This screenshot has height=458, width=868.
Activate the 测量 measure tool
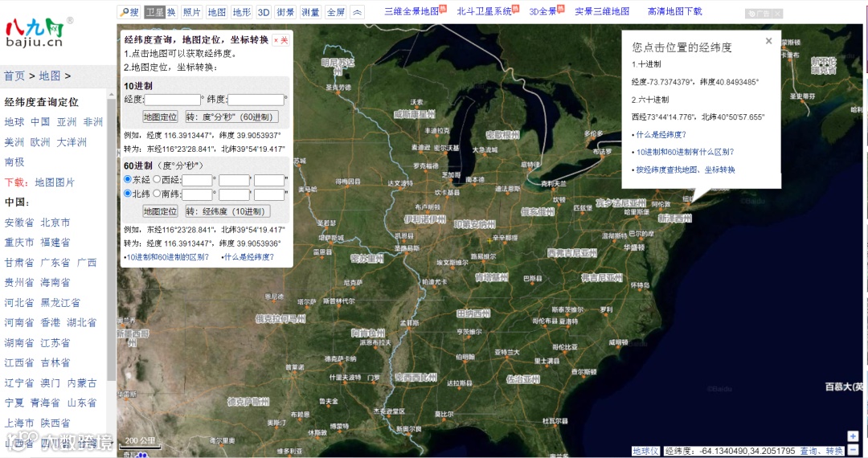(310, 11)
